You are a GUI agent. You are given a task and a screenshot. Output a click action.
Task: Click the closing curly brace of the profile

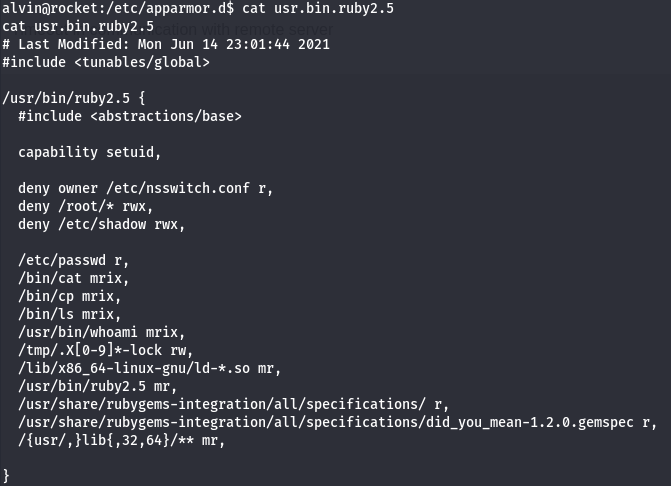tap(7, 476)
